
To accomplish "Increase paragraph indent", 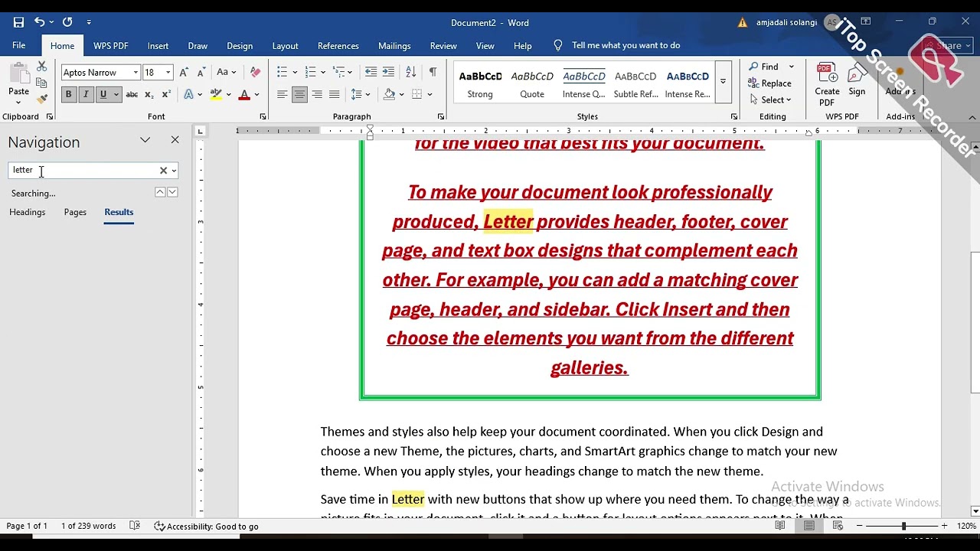I will (389, 72).
